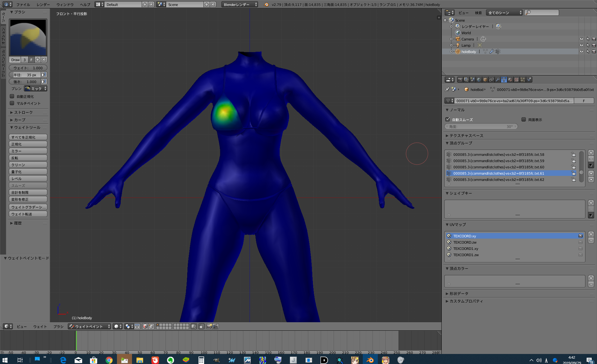Image resolution: width=597 pixels, height=364 pixels.
Task: Enable the multi-paint checkbox
Action: pos(12,103)
